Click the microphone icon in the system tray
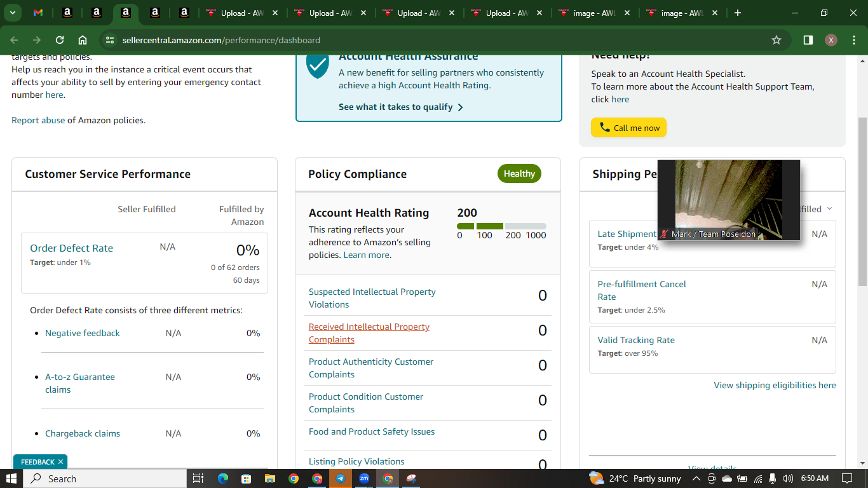 click(772, 478)
